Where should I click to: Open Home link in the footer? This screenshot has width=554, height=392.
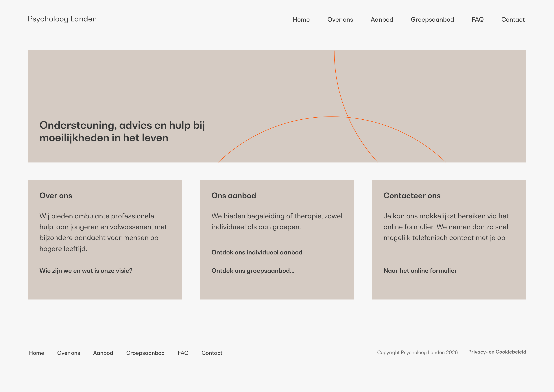pyautogui.click(x=36, y=353)
